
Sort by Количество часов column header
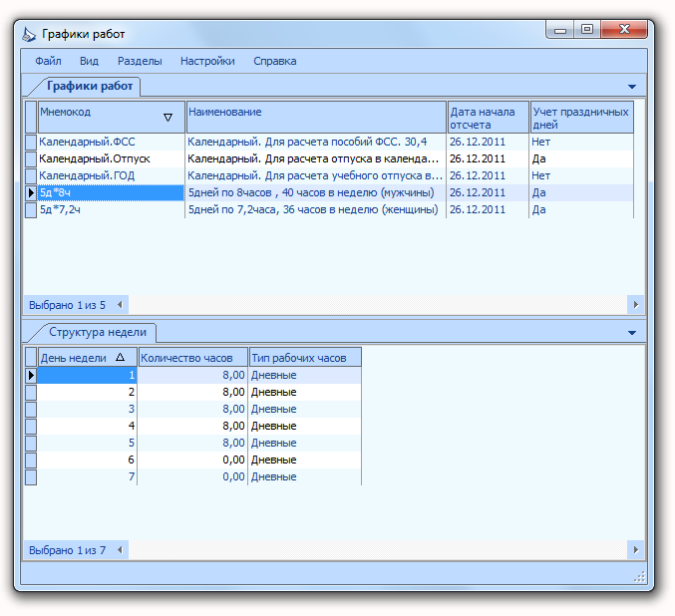(192, 357)
